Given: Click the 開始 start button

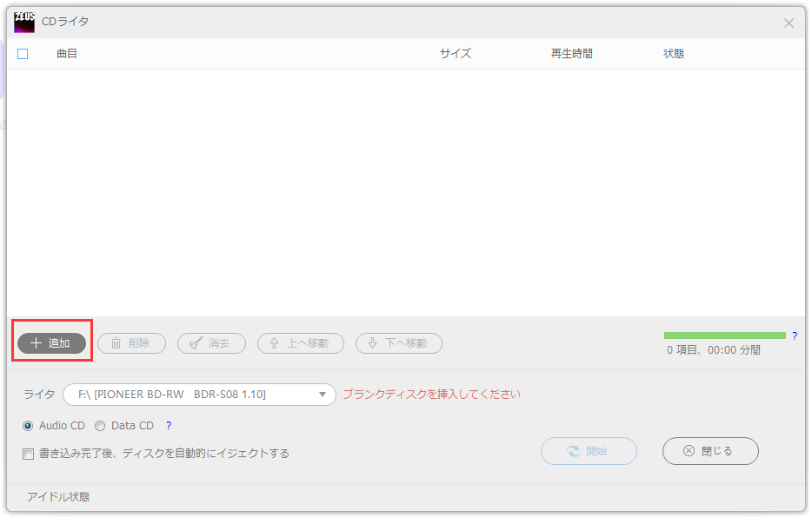Looking at the screenshot, I should click(x=589, y=451).
